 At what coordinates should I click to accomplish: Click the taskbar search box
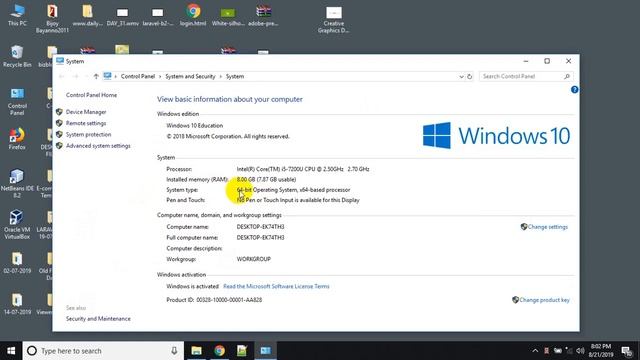coord(103,351)
